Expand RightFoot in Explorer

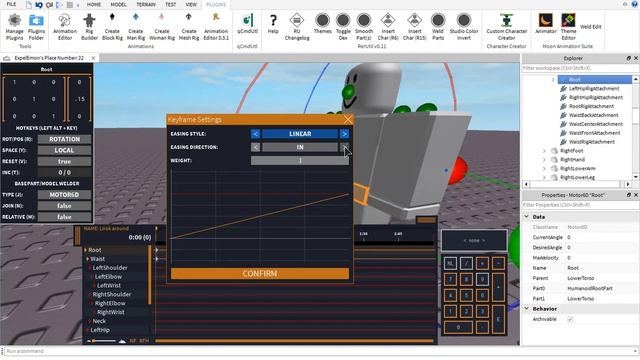pyautogui.click(x=544, y=151)
